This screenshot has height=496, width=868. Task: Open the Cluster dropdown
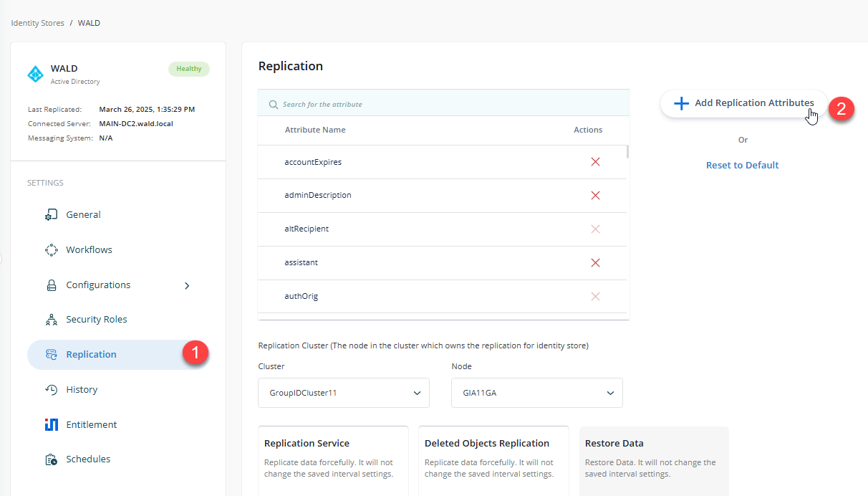coord(343,393)
